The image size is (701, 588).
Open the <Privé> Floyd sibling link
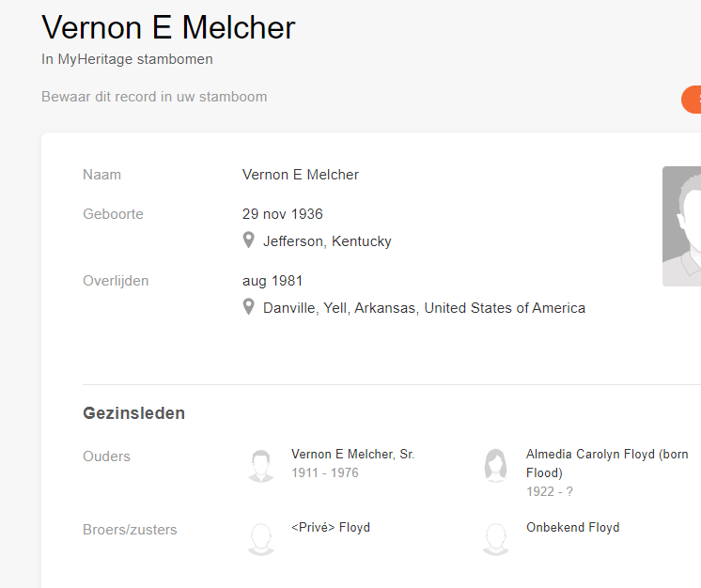(x=331, y=528)
